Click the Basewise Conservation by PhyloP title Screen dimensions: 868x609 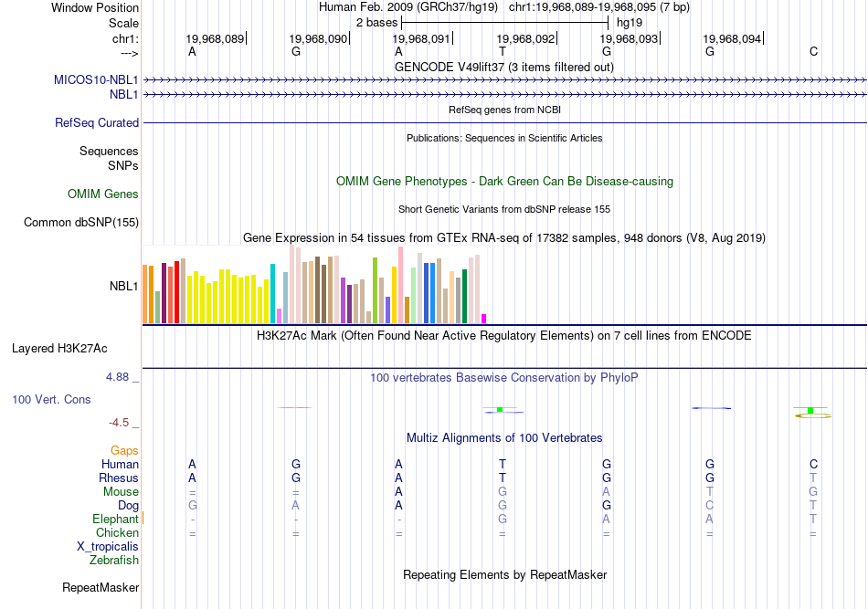click(503, 377)
